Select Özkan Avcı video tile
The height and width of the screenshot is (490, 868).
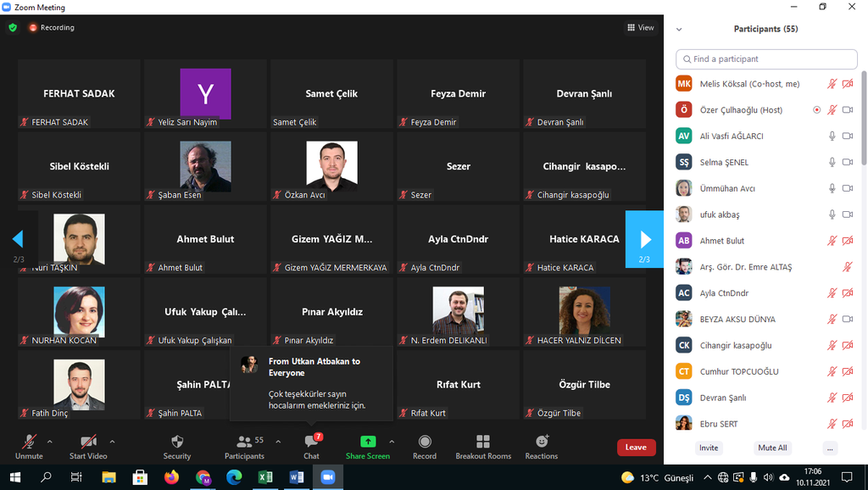tap(331, 166)
